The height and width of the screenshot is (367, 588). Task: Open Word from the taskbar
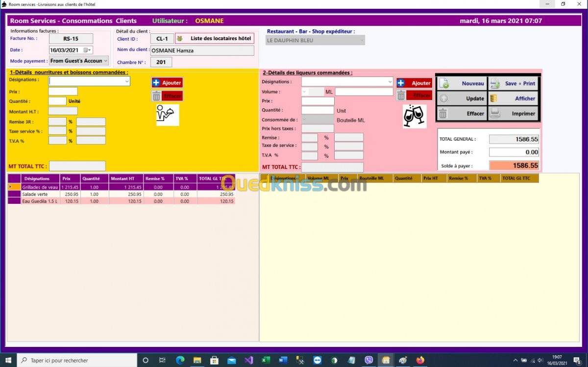pyautogui.click(x=283, y=360)
